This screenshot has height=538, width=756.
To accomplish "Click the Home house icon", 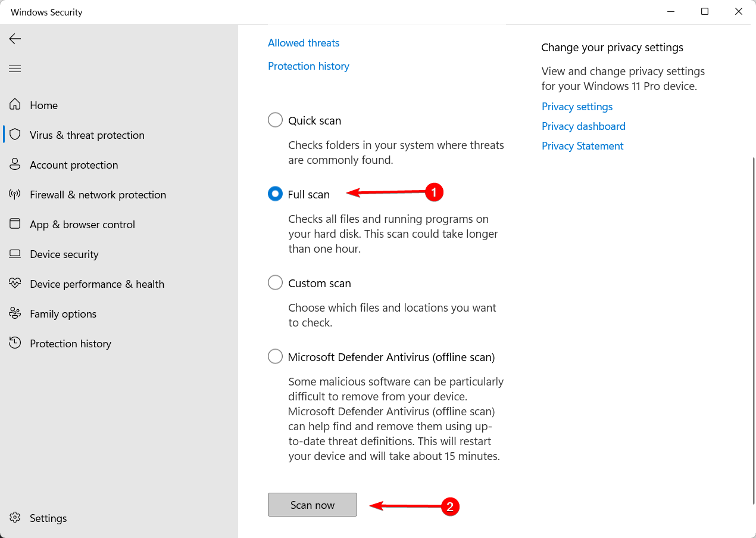I will click(15, 105).
